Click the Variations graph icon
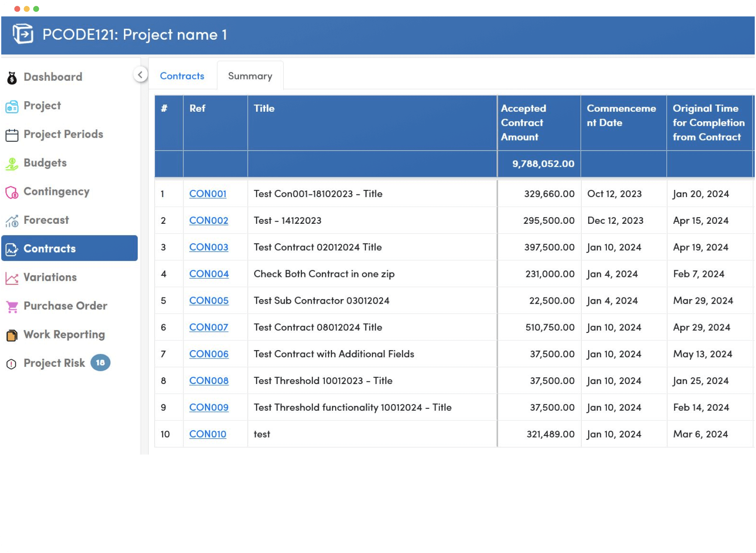756x553 pixels. (x=13, y=277)
